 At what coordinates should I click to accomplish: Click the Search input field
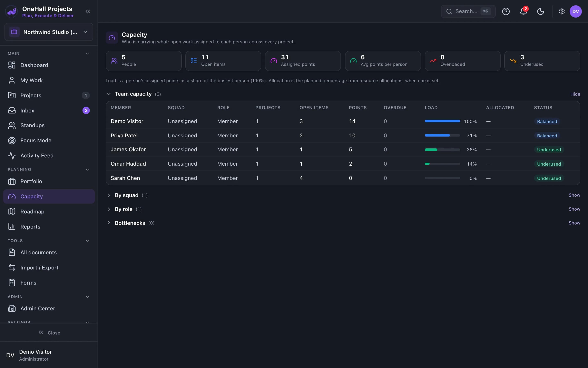[x=468, y=11]
